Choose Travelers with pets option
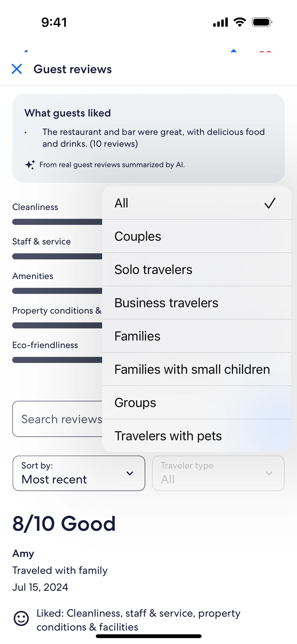Screen dimensions: 297x644 [196, 436]
